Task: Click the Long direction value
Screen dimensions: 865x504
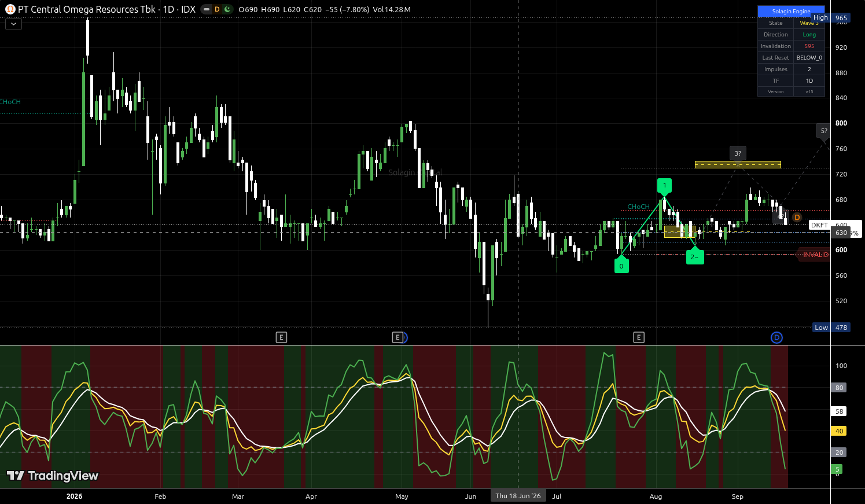Action: (x=809, y=35)
